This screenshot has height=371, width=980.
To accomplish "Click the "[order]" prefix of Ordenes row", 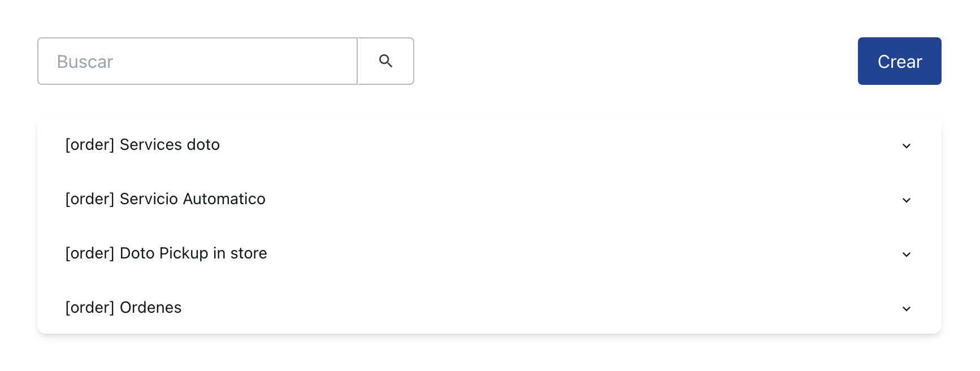I will (x=90, y=308).
